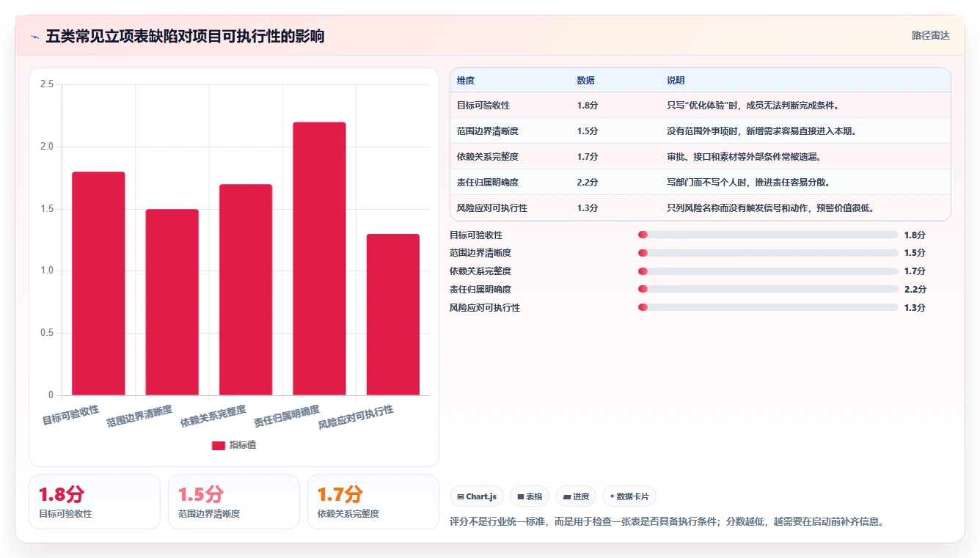Select the 风险应对可执行性 table row cell
This screenshot has width=980, height=558.
(492, 208)
